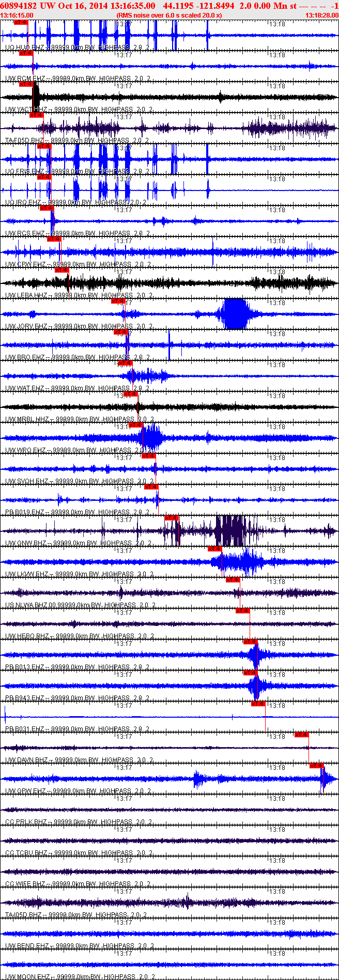Screen dimensions: 339x980
Task: Click the red pick flag on UW LKVW trace
Action: point(215,549)
